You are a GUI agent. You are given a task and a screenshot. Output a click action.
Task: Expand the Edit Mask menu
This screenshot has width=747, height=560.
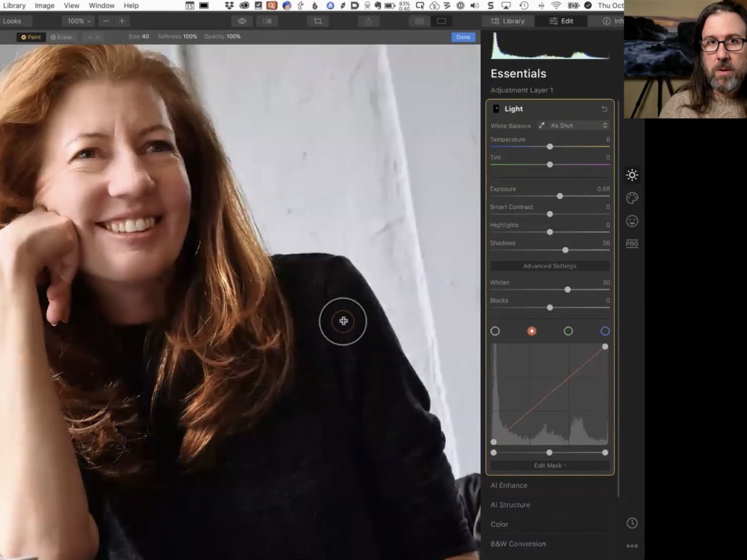[550, 465]
